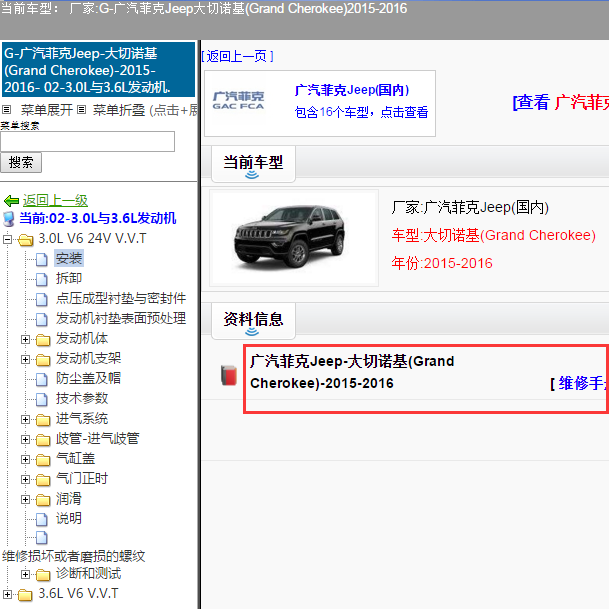The height and width of the screenshot is (609, 609).
Task: Open 点压成型衬垫与密封件 item
Action: pos(121,298)
